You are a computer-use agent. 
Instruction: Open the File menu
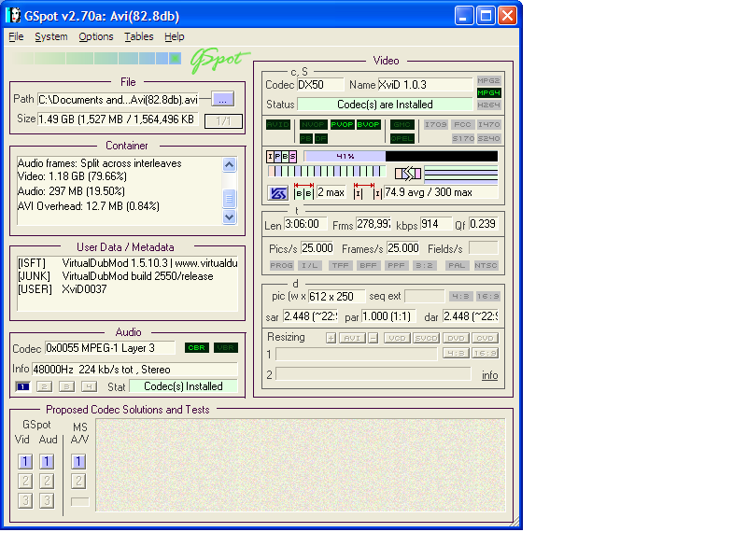tap(16, 36)
